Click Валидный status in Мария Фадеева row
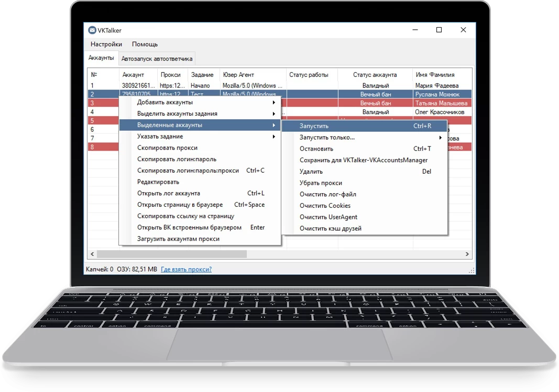Screen dimensions: 559x392 click(376, 85)
